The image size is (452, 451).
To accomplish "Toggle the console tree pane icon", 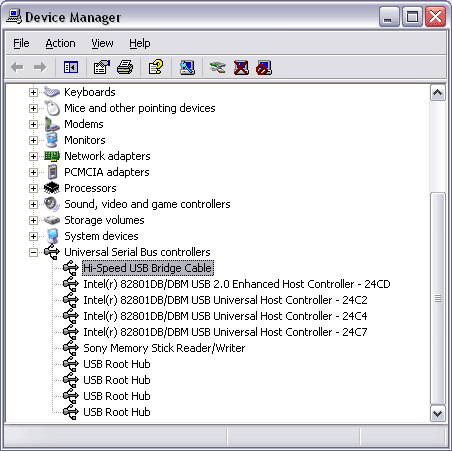I will (71, 68).
